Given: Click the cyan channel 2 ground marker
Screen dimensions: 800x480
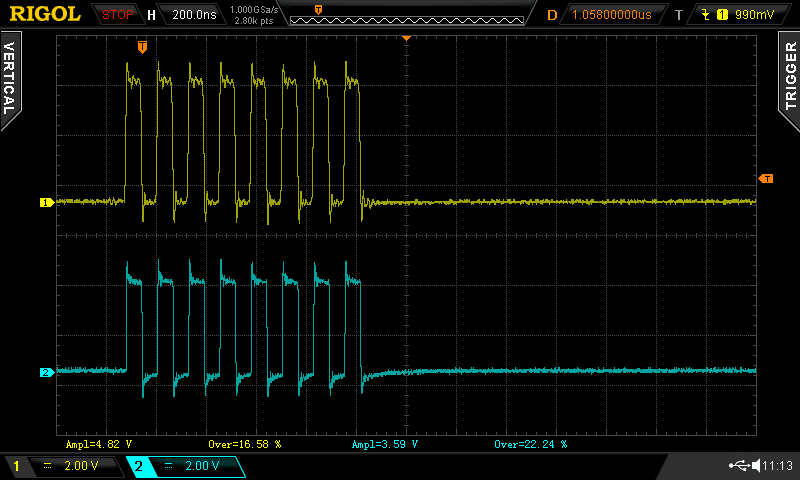Looking at the screenshot, I should tap(45, 373).
